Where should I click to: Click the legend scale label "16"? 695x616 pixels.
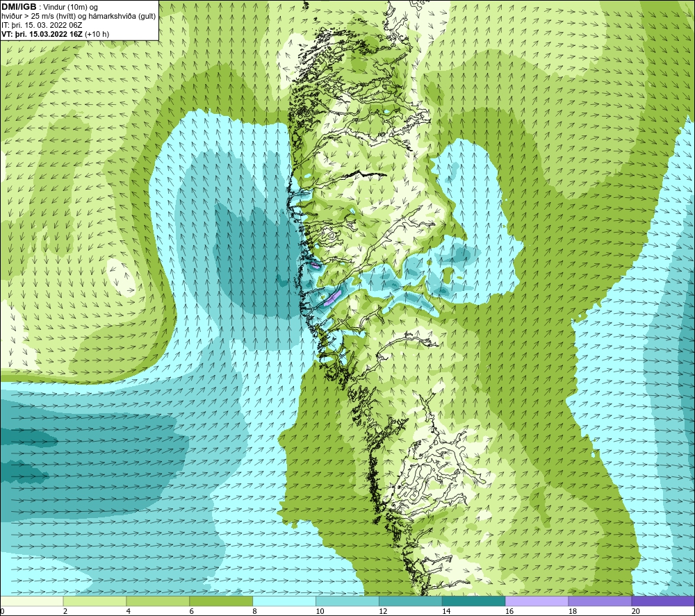tap(509, 612)
